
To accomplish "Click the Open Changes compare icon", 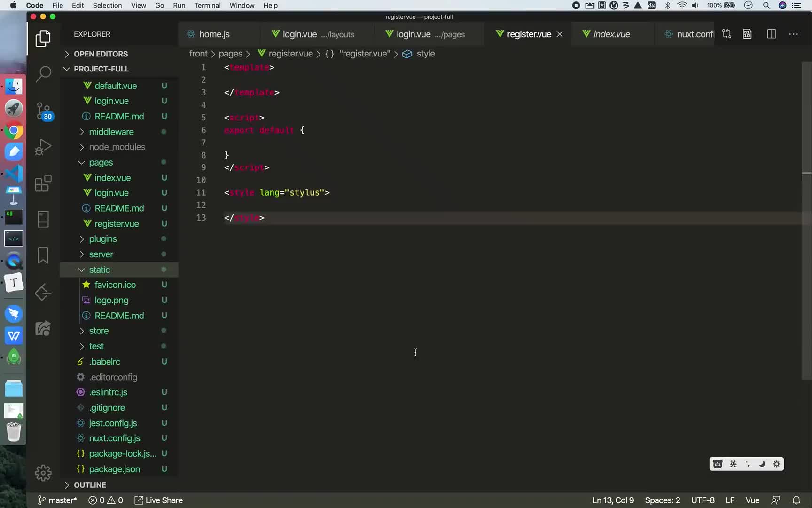I will (x=726, y=34).
